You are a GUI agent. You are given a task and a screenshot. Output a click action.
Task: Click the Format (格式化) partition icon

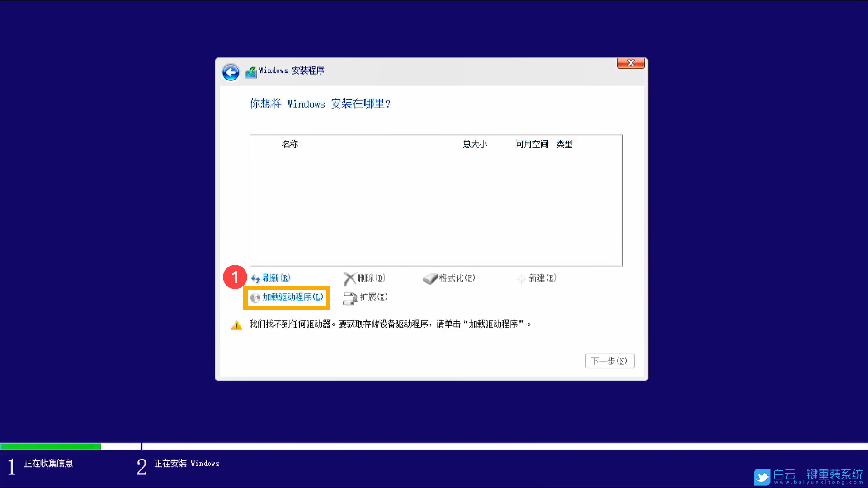point(429,278)
